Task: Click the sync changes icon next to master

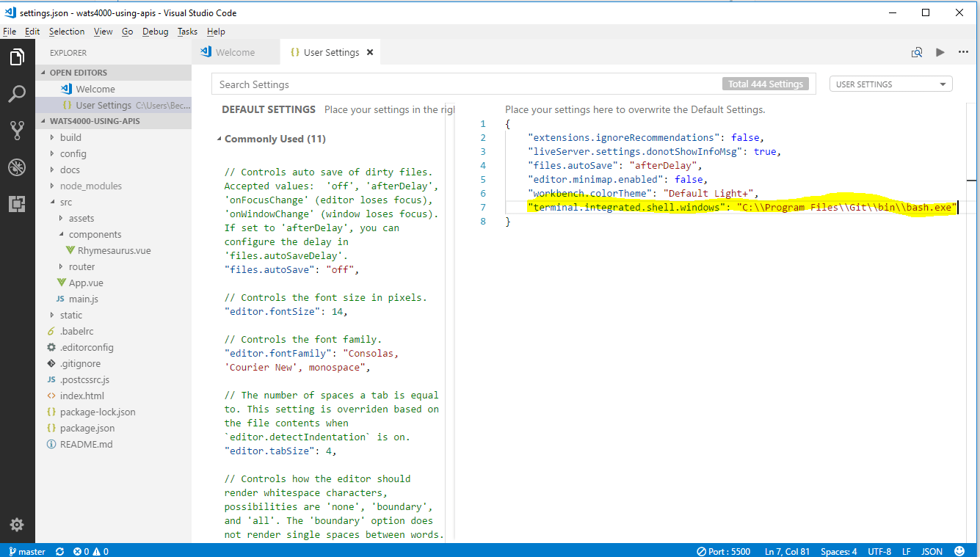Action: coord(59,550)
